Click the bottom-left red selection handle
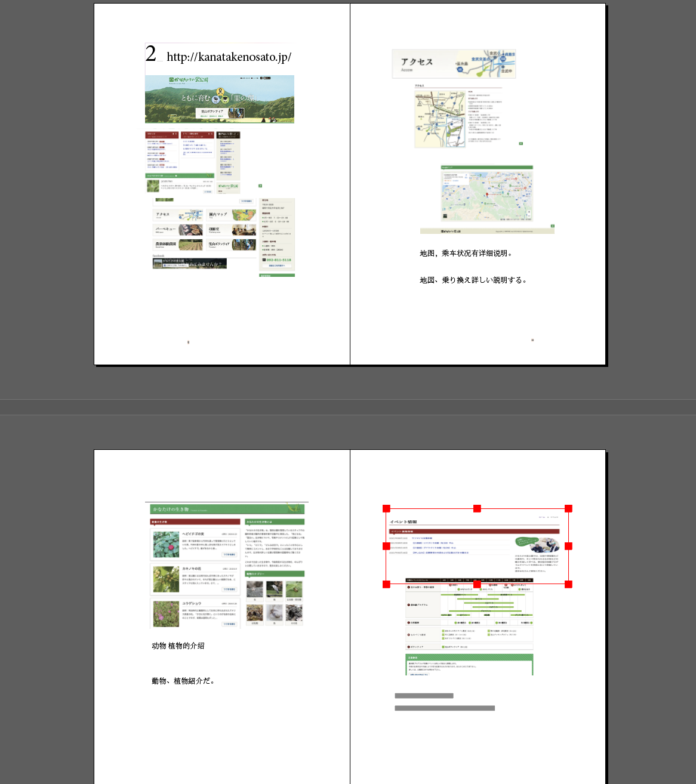 pos(386,584)
